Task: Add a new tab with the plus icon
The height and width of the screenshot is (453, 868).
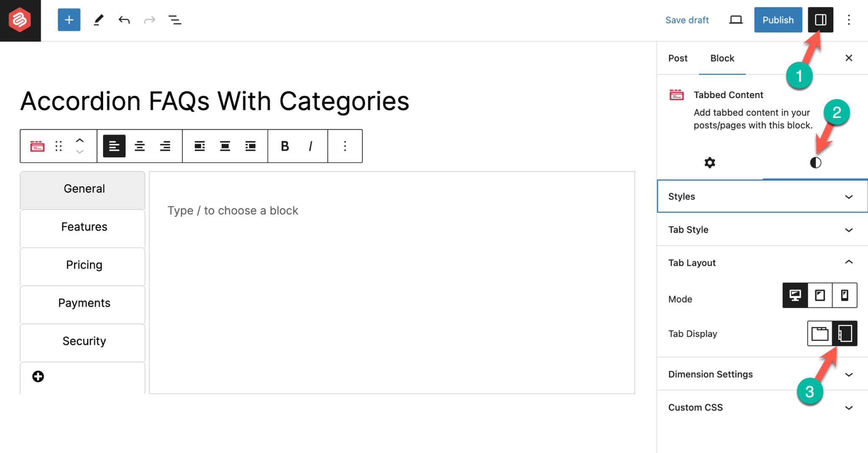Action: 38,376
